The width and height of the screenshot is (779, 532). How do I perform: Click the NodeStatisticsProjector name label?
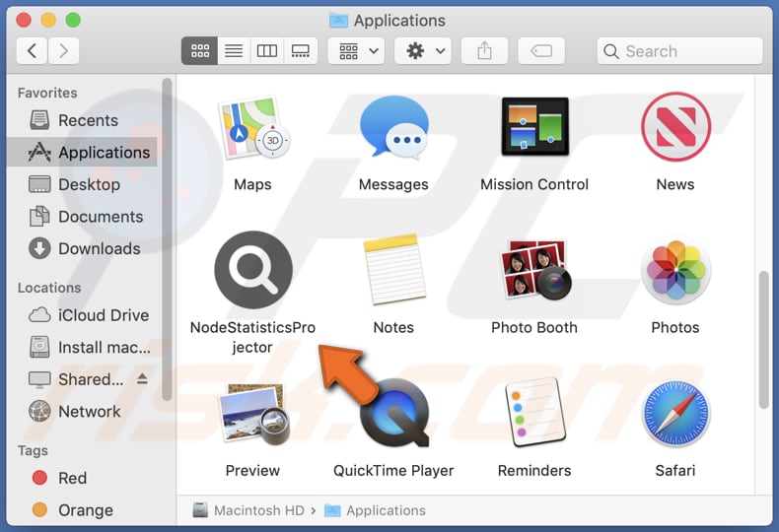point(252,337)
